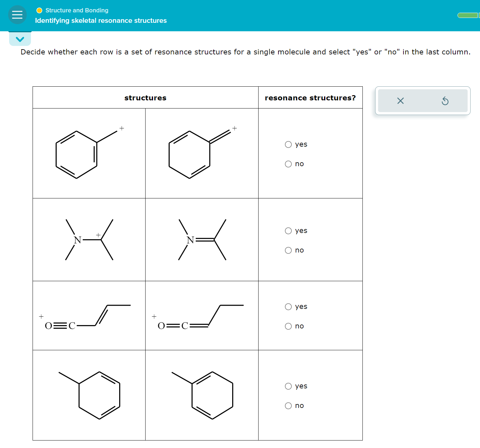This screenshot has height=448, width=480.
Task: Click the "structures" column header
Action: pos(145,98)
